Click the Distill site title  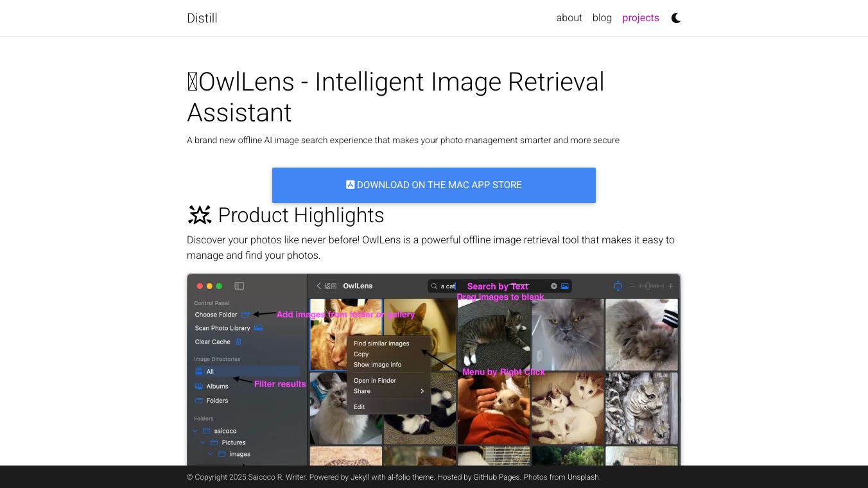tap(202, 18)
